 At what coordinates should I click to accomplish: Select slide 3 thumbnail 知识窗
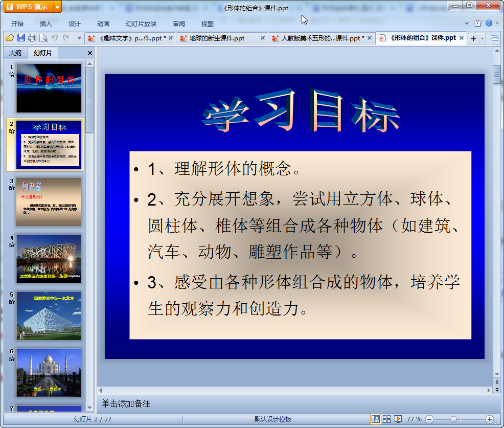49,202
